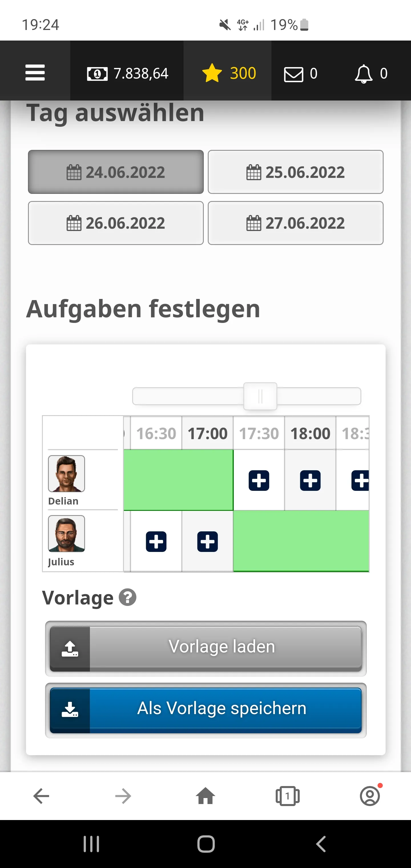Select the day 25.06.2022

pyautogui.click(x=295, y=172)
